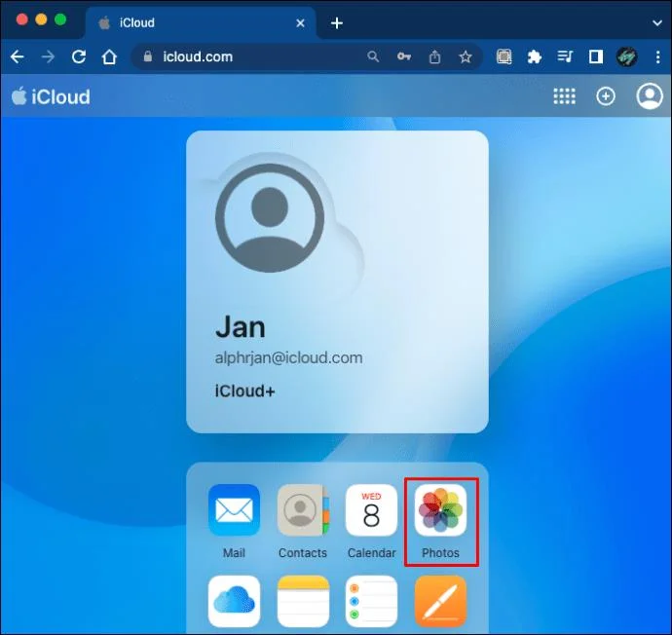Open the media controls playlist icon
The width and height of the screenshot is (672, 635).
point(565,56)
